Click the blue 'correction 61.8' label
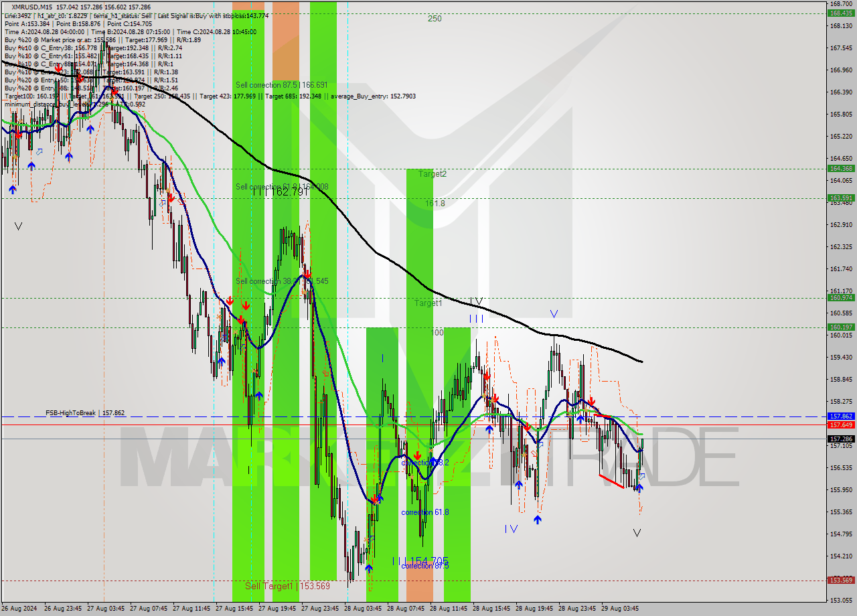This screenshot has height=616, width=857. point(425,512)
